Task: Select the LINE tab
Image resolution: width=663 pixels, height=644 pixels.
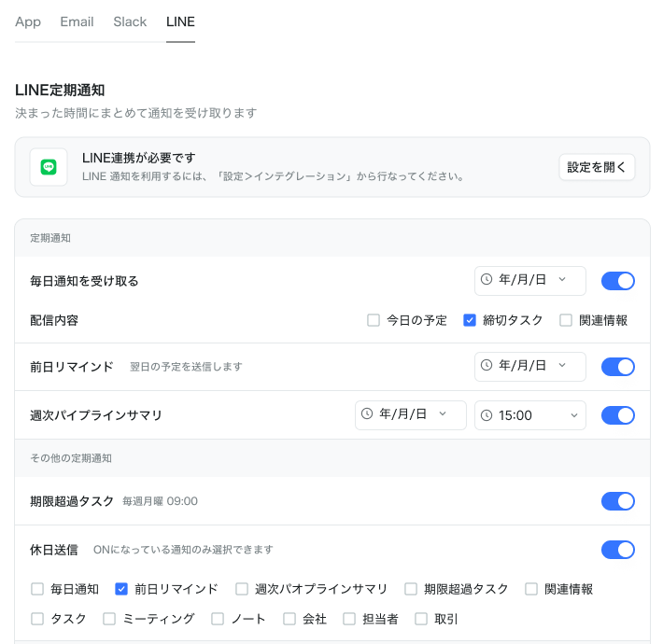Action: click(x=180, y=21)
